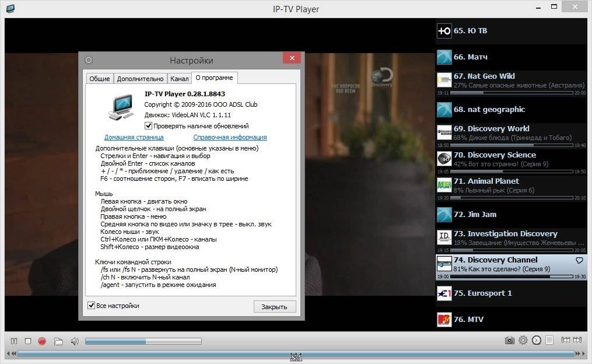The height and width of the screenshot is (364, 592).
Task: Toggle favorite heart on Discovery Channel
Action: click(579, 260)
